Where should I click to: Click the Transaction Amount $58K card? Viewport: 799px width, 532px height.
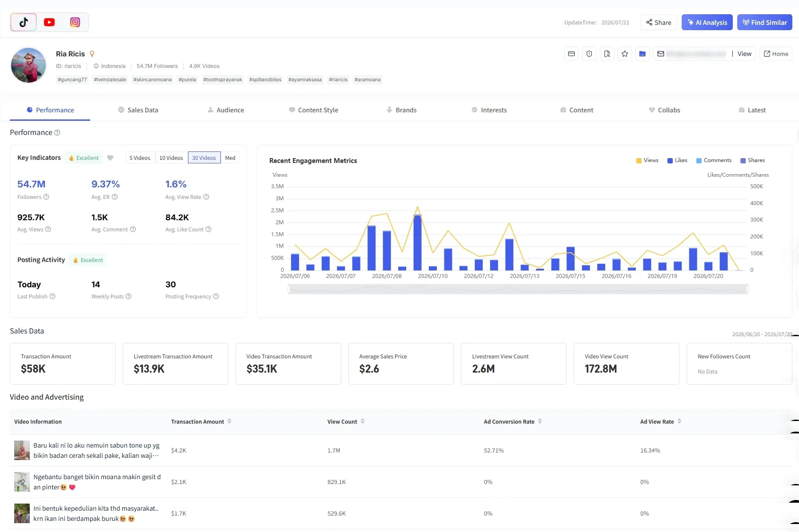[63, 364]
